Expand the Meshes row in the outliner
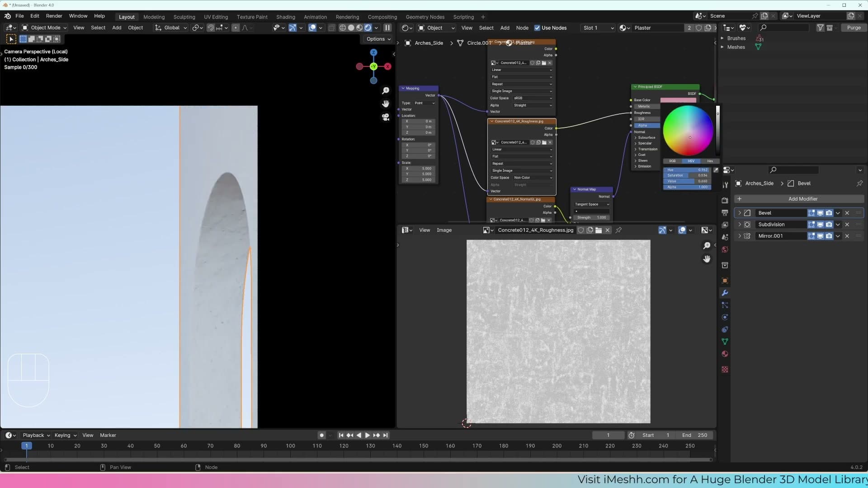Image resolution: width=868 pixels, height=488 pixels. pos(722,47)
